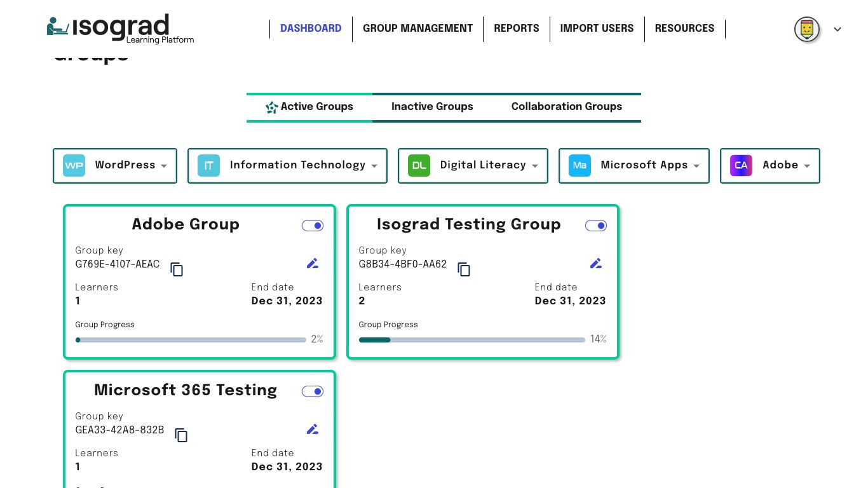The image size is (868, 488).
Task: Expand the Digital Literacy dropdown
Action: pyautogui.click(x=473, y=166)
